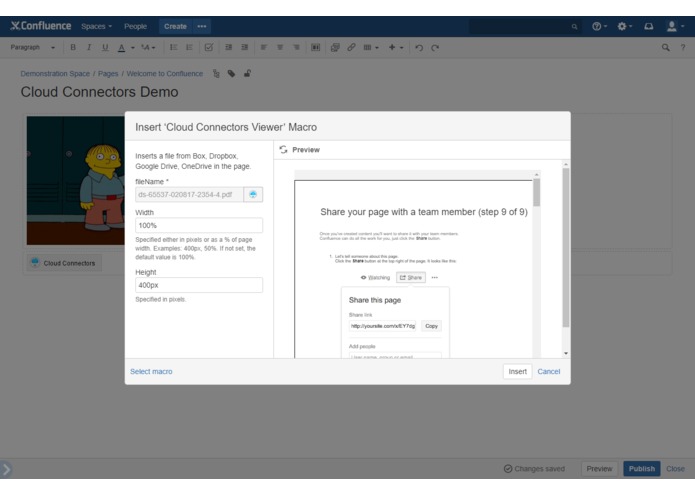Open the Paragraph style dropdown

(32, 47)
